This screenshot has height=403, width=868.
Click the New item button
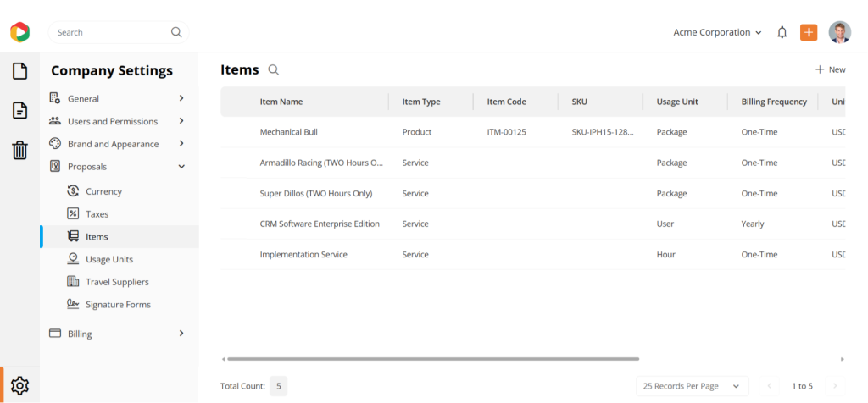(x=830, y=70)
